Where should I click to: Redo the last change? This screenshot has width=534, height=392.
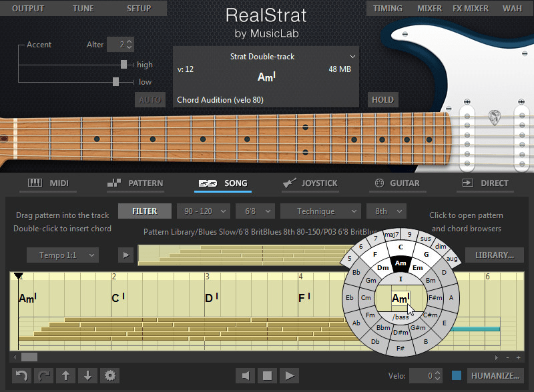[43, 375]
